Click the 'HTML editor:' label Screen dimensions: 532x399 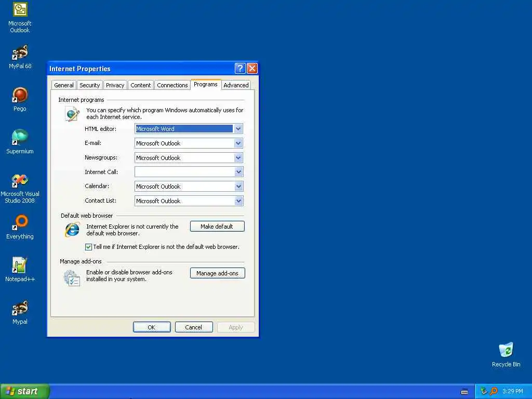(x=100, y=129)
